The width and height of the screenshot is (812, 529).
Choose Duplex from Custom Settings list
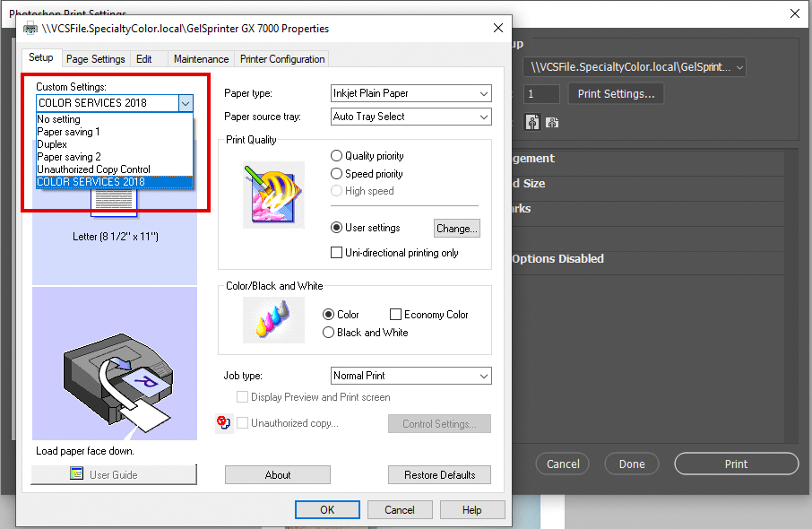coord(52,144)
